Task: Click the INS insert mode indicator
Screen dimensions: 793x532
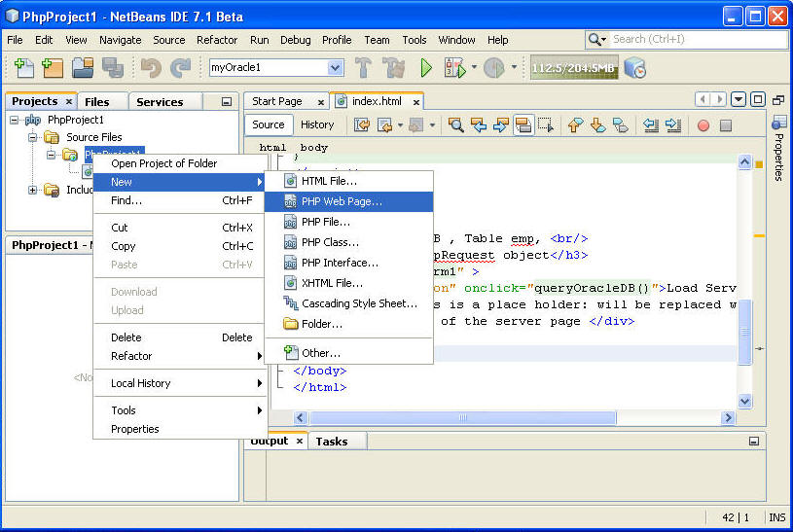Action: [x=776, y=517]
